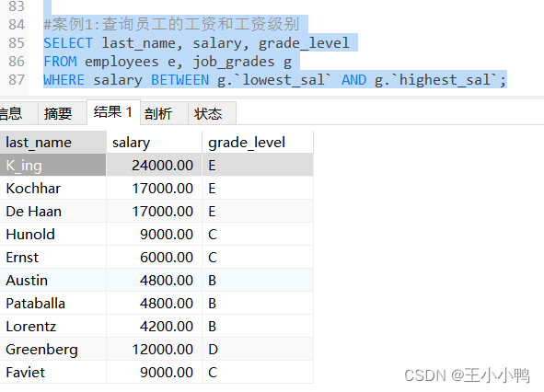Screen dimensions: 544x392
Task: Select the 4200.00 salary cell
Action: click(154, 326)
